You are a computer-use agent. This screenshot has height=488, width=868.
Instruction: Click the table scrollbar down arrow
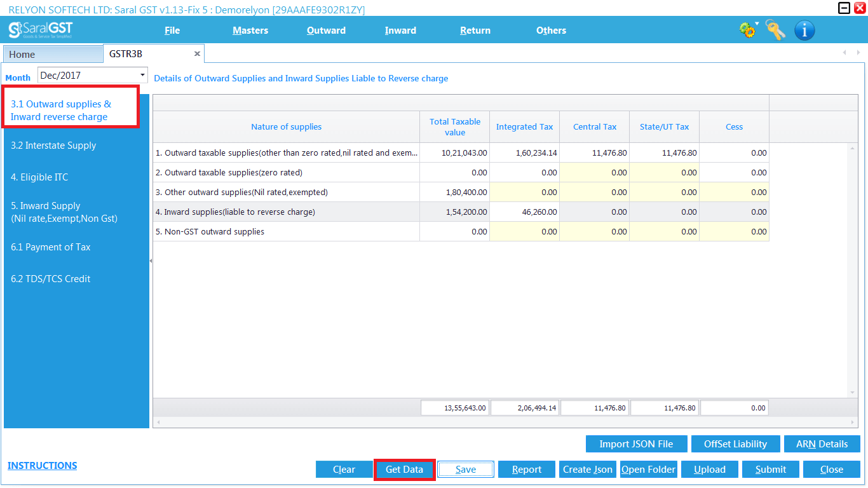pos(853,393)
